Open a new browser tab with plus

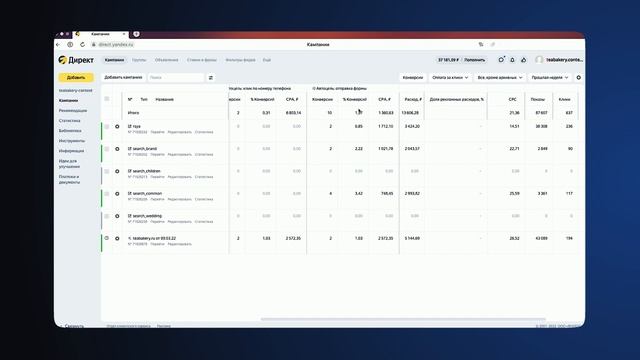tap(136, 34)
